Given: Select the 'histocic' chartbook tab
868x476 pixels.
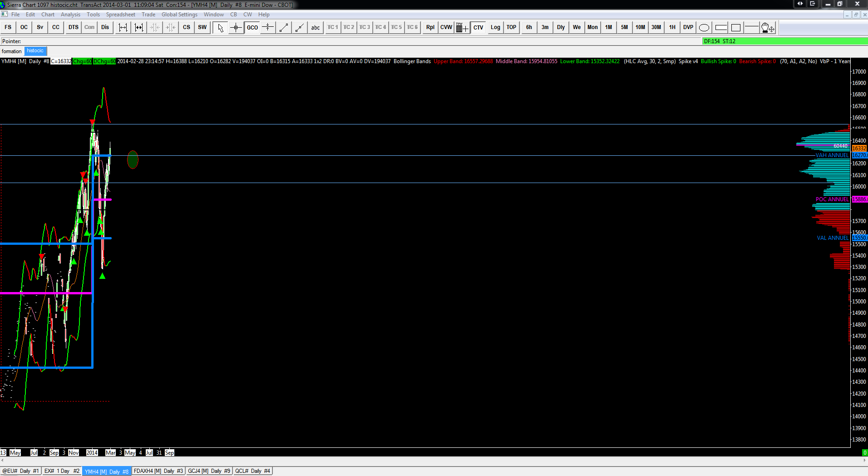Looking at the screenshot, I should pyautogui.click(x=35, y=51).
